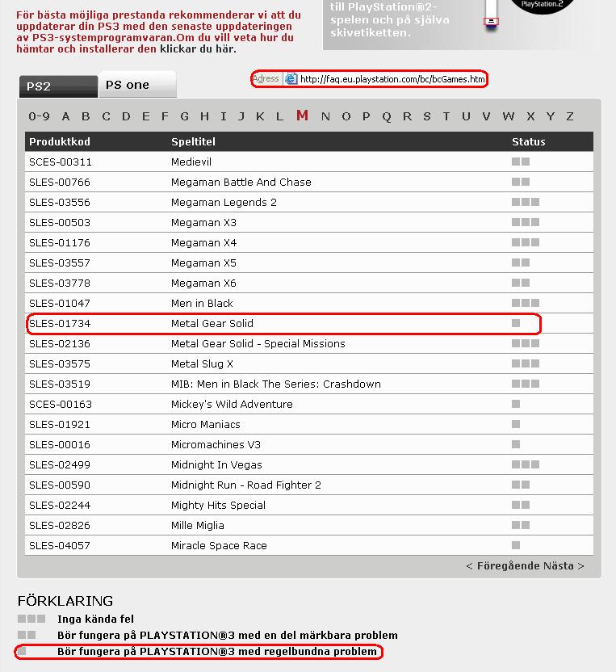Select letter Q in alphabet index
Image resolution: width=616 pixels, height=672 pixels.
[x=387, y=116]
